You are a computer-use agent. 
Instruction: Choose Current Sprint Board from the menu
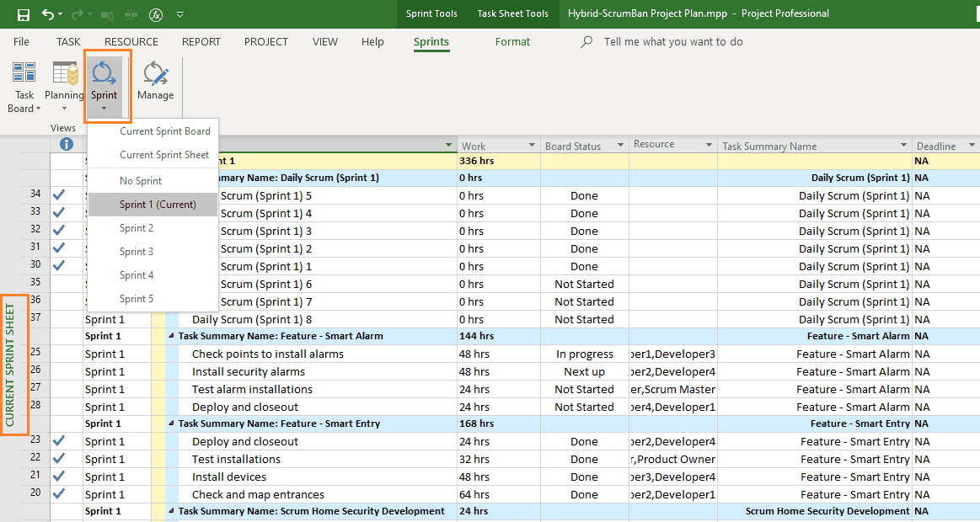[x=165, y=131]
